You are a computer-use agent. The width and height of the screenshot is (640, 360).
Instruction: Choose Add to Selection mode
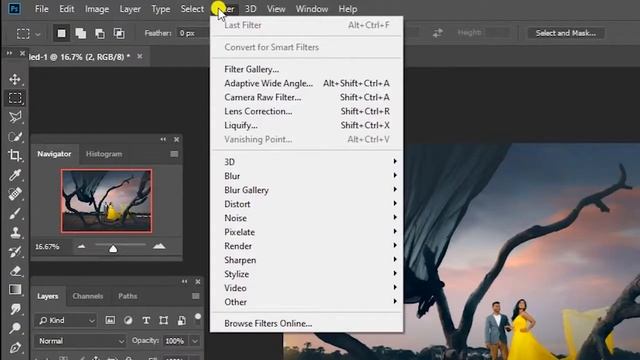tap(80, 33)
